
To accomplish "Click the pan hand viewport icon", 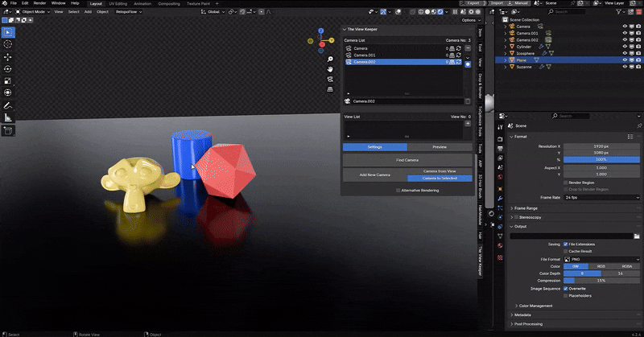I will tap(330, 69).
